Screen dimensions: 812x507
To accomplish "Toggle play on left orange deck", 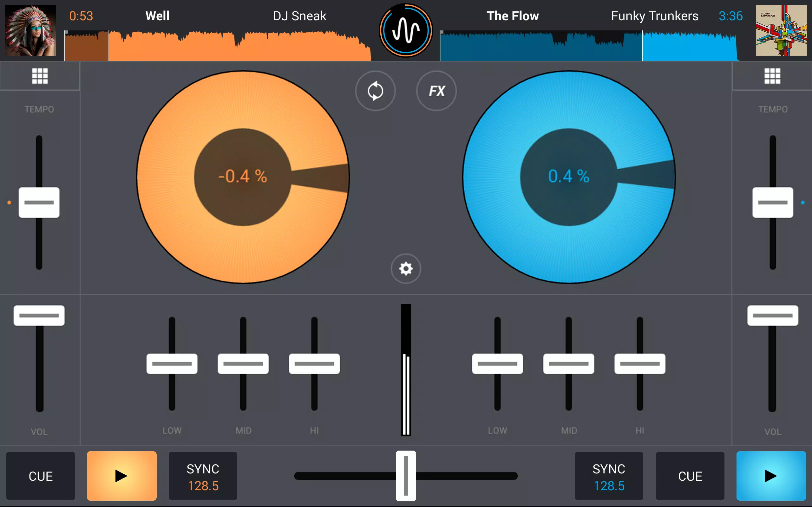I will coord(121,475).
